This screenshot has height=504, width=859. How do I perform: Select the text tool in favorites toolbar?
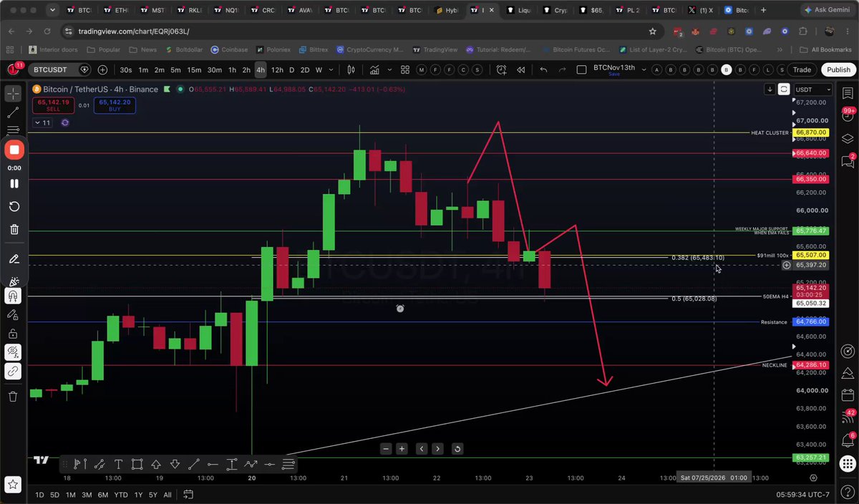[118, 464]
